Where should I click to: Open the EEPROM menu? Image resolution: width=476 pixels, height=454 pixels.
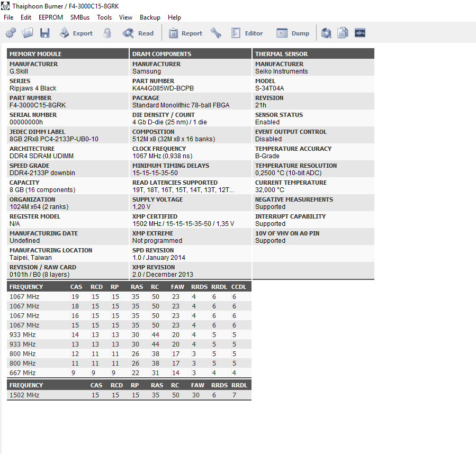tap(51, 17)
